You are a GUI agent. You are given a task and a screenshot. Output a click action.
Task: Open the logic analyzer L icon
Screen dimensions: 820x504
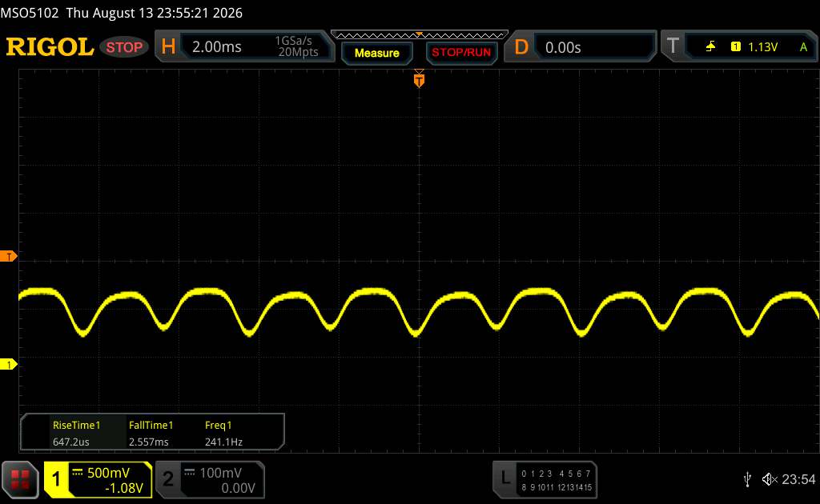[545, 479]
